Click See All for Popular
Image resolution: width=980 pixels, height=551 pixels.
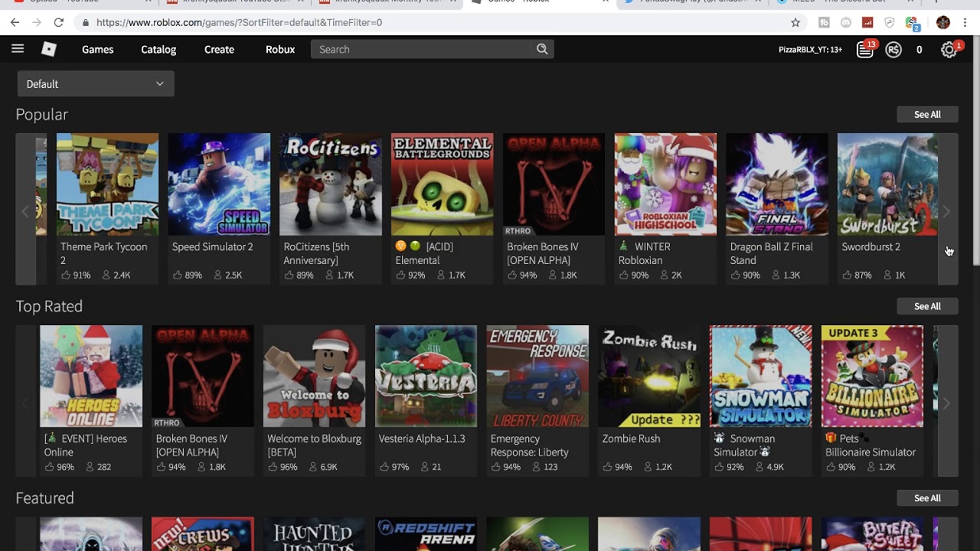coord(927,114)
